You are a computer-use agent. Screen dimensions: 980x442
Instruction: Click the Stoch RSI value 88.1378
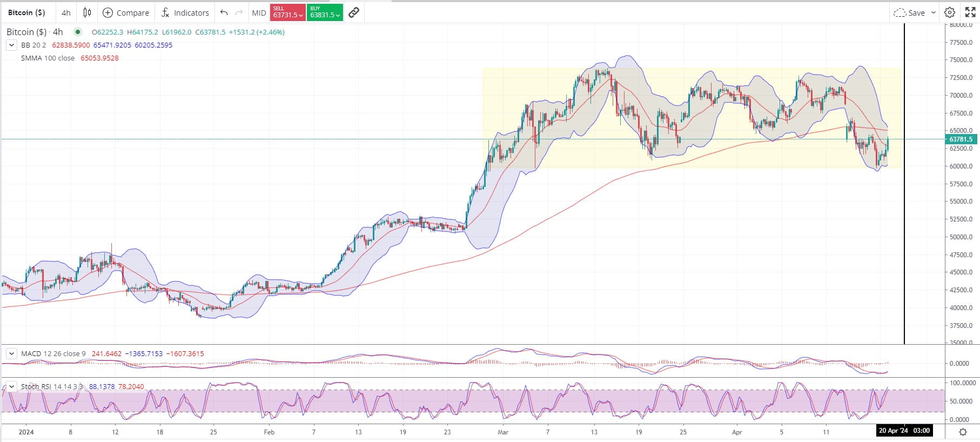coord(102,387)
